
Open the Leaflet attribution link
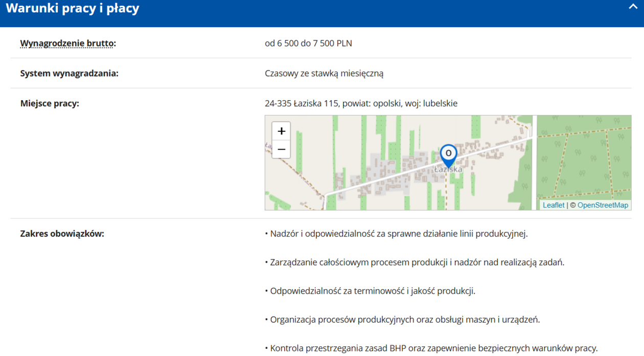554,204
